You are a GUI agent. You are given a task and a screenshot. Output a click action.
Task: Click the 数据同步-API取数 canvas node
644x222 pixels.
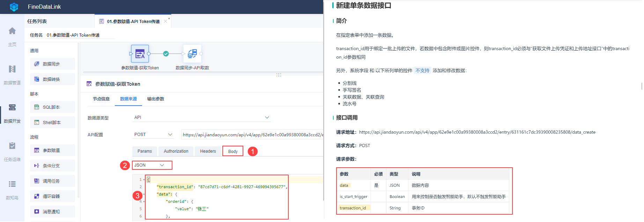pos(192,54)
